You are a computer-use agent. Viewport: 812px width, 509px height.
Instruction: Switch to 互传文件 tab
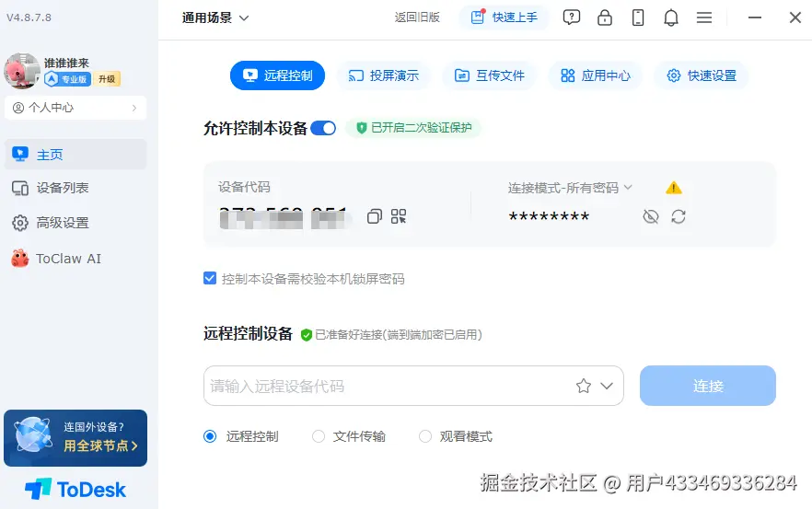[490, 75]
